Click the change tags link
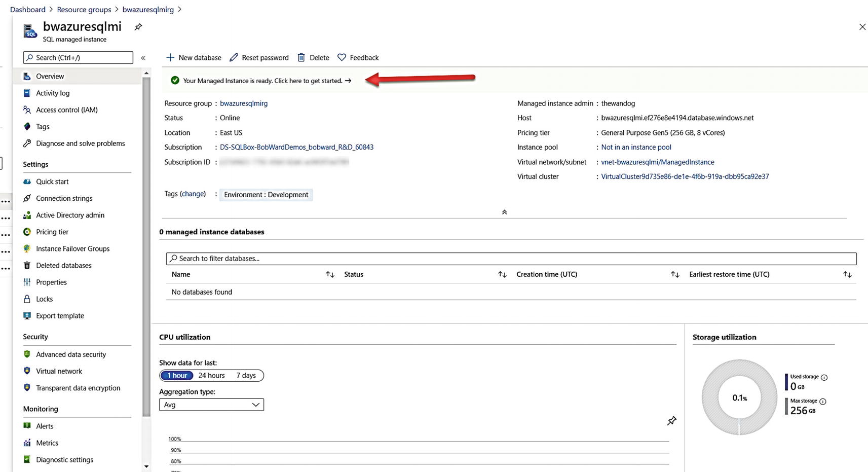868x472 pixels. pos(193,194)
